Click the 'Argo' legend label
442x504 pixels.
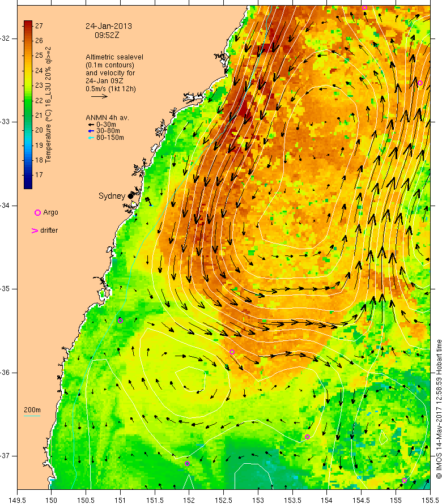(50, 212)
